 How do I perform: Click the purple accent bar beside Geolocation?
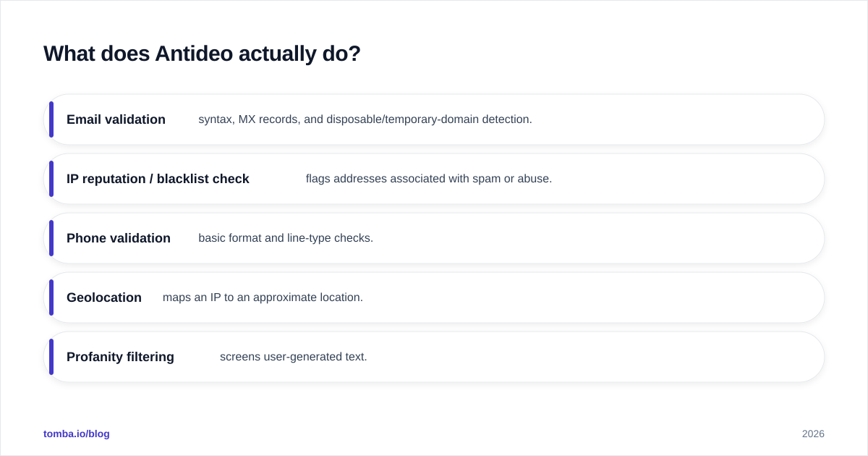pos(51,297)
